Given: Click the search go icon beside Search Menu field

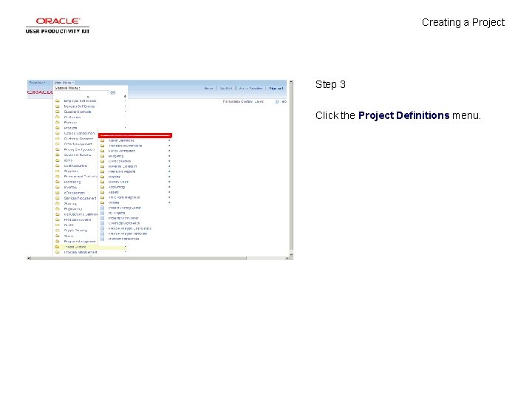Looking at the screenshot, I should (113, 92).
